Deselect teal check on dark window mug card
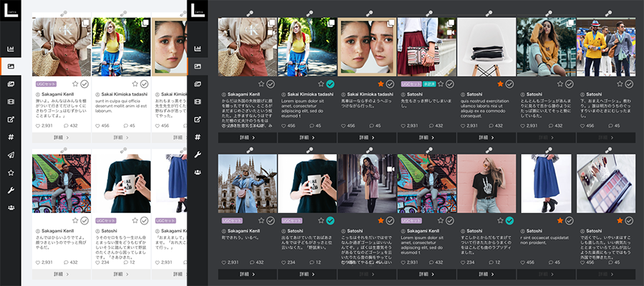 330,221
